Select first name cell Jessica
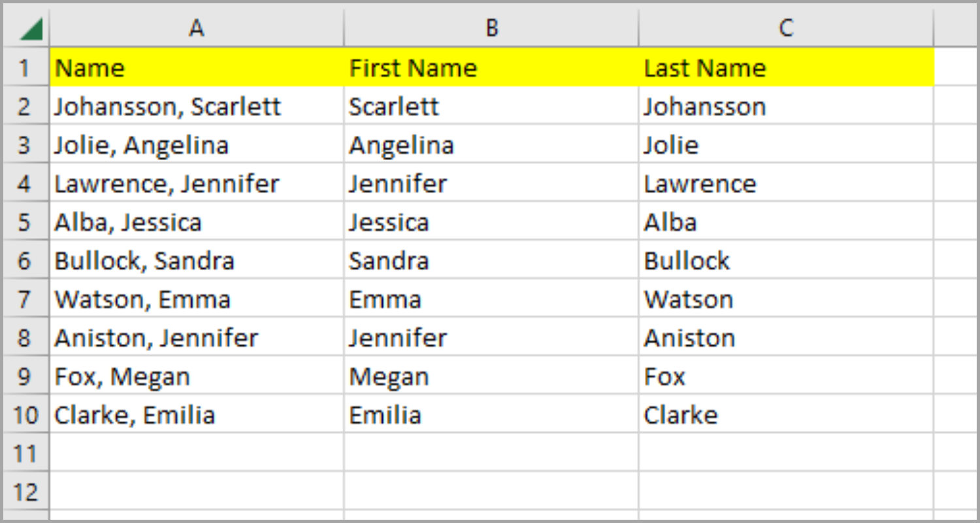 coord(491,222)
